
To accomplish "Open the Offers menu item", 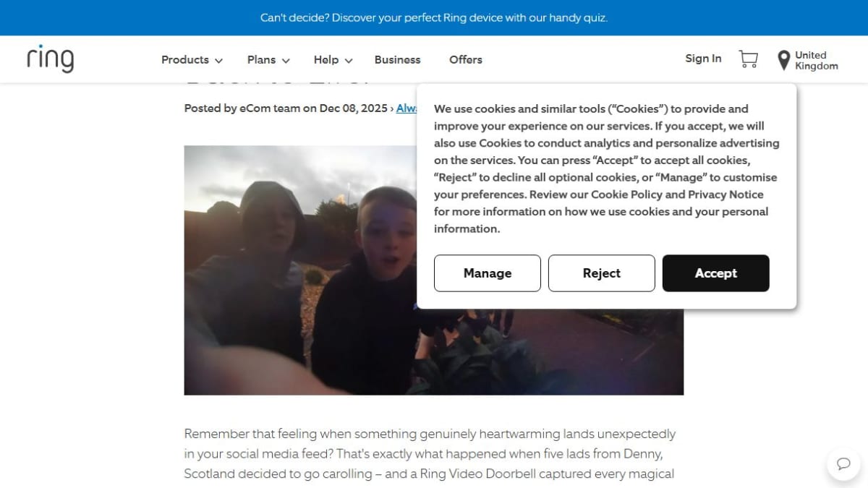I will click(x=466, y=60).
